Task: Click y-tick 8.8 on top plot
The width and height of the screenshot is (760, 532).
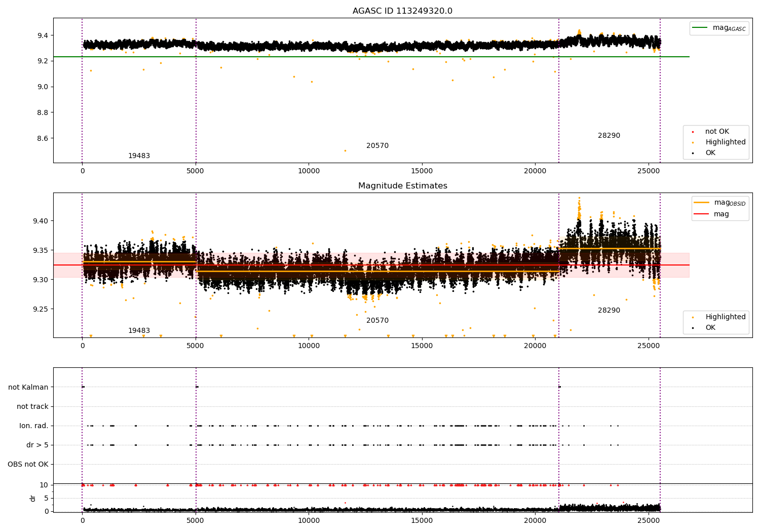Action: coord(43,112)
